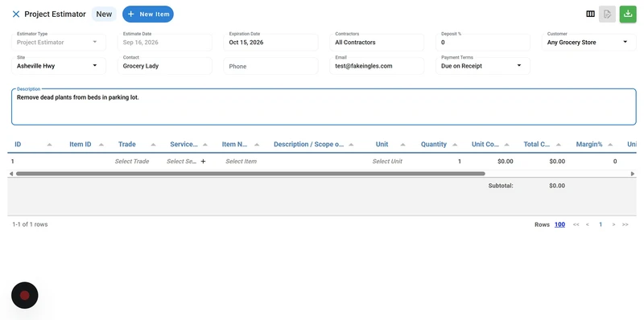Viewport: 644px width, 320px height.
Task: Go to first page with <<
Action: click(x=576, y=224)
